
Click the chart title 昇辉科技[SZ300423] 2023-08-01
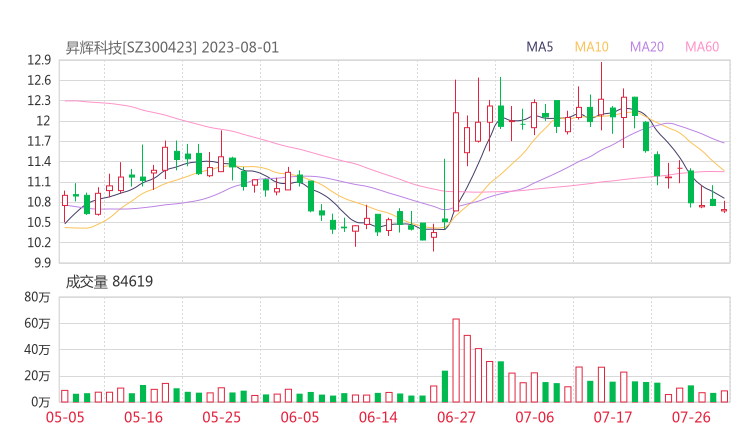pos(172,48)
